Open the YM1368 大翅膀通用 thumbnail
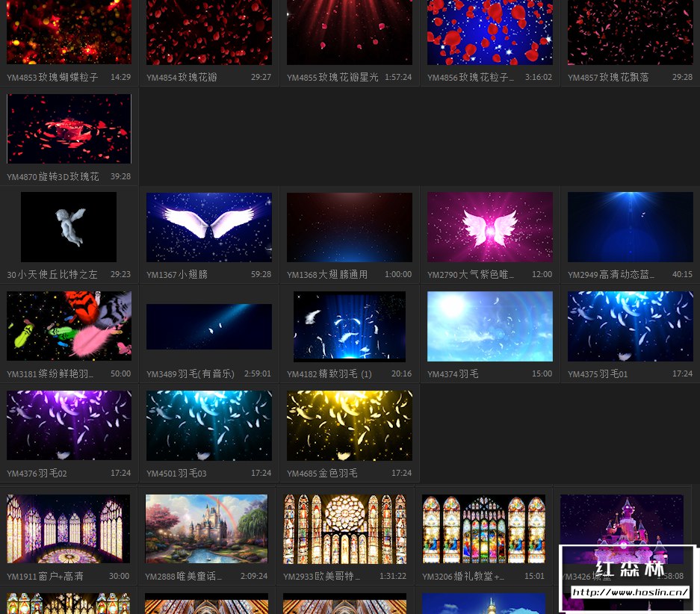The width and height of the screenshot is (700, 614). [350, 227]
